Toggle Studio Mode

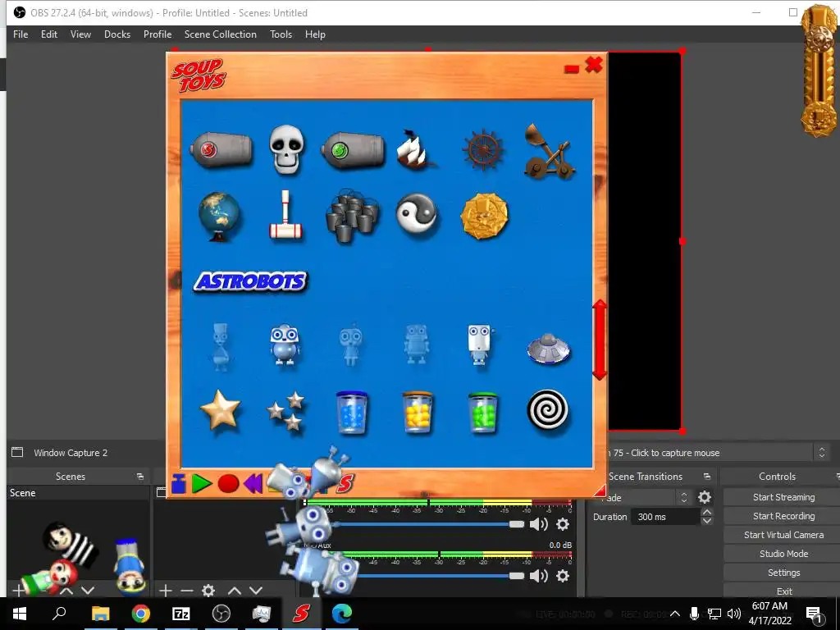point(783,554)
